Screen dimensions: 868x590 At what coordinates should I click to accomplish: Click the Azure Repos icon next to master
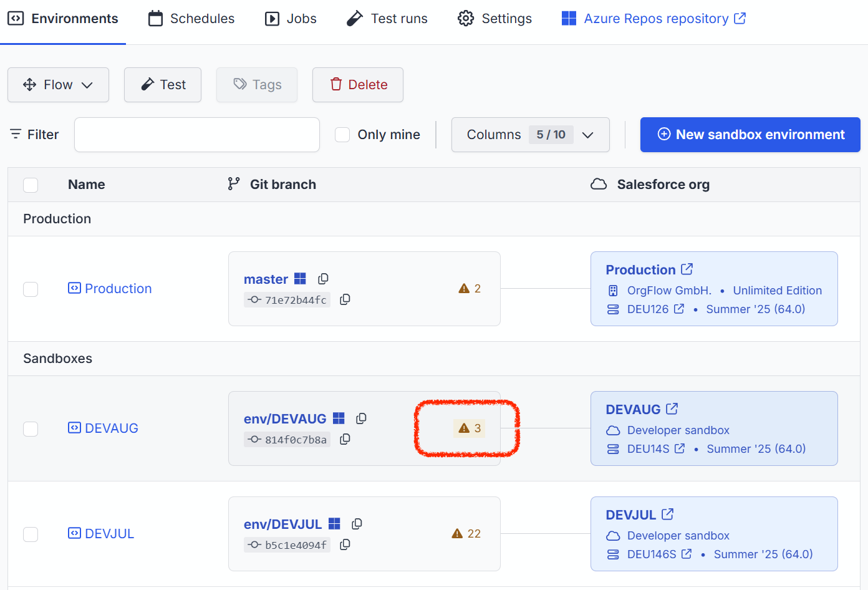pyautogui.click(x=300, y=279)
